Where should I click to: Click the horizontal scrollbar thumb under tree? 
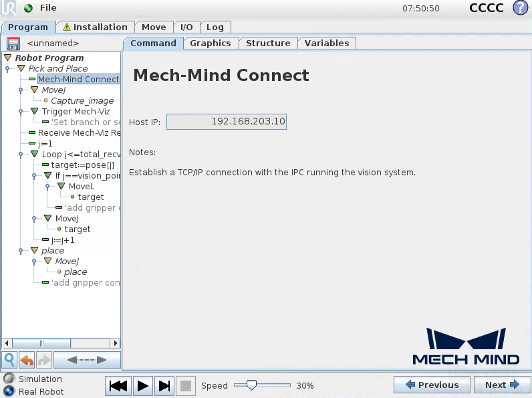click(x=41, y=343)
